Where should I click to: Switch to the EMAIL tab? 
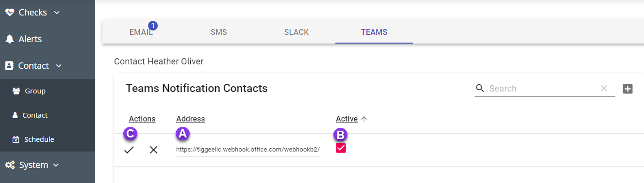[x=141, y=32]
